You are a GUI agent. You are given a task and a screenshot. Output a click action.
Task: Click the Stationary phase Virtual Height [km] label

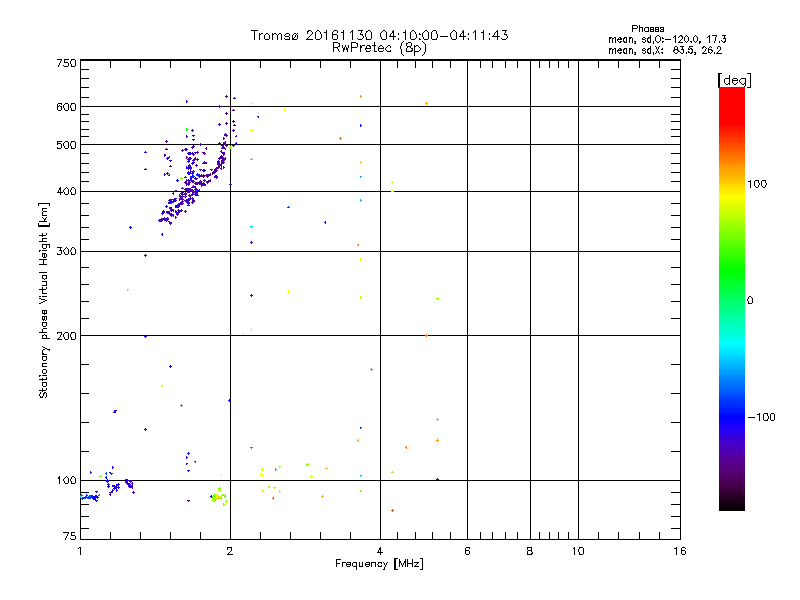click(x=44, y=300)
